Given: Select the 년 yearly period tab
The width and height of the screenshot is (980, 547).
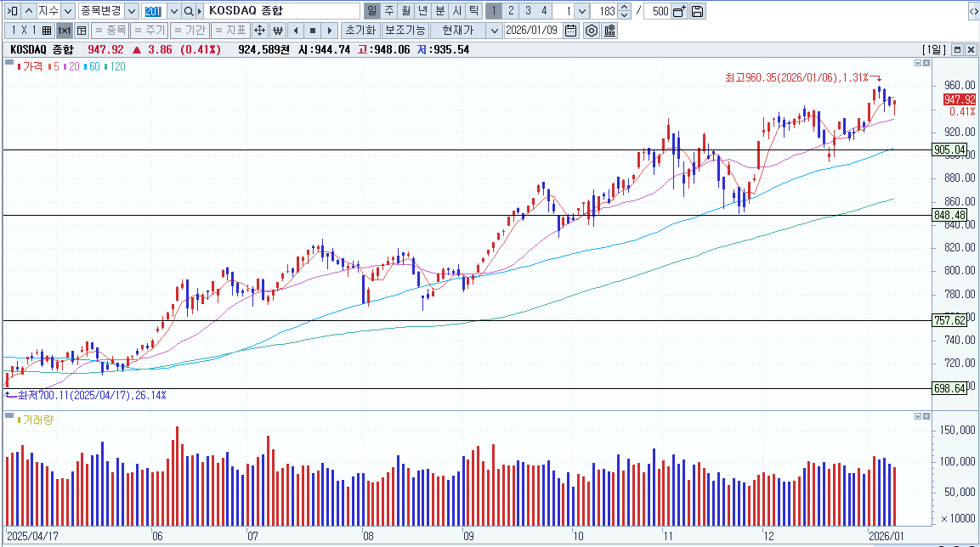Looking at the screenshot, I should click(x=423, y=10).
